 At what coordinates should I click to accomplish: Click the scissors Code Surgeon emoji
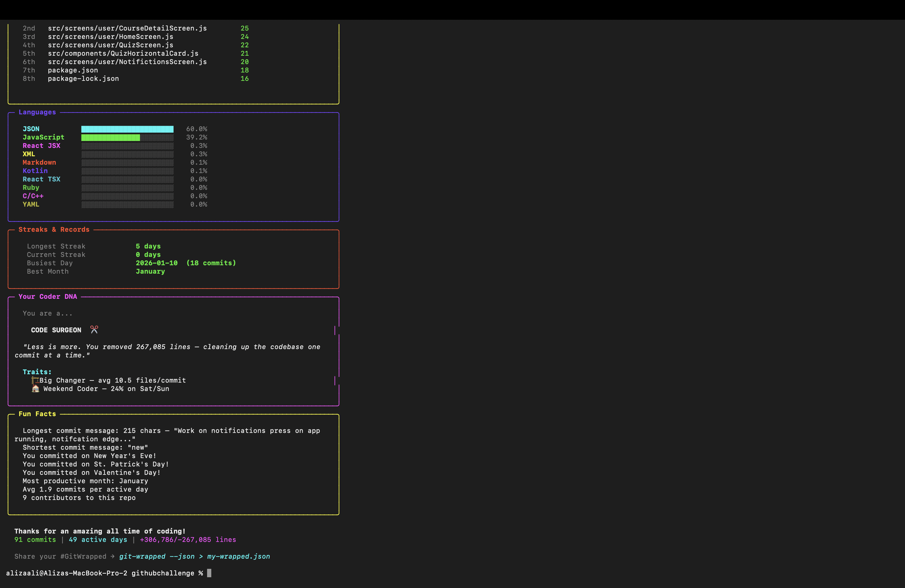[x=94, y=329]
